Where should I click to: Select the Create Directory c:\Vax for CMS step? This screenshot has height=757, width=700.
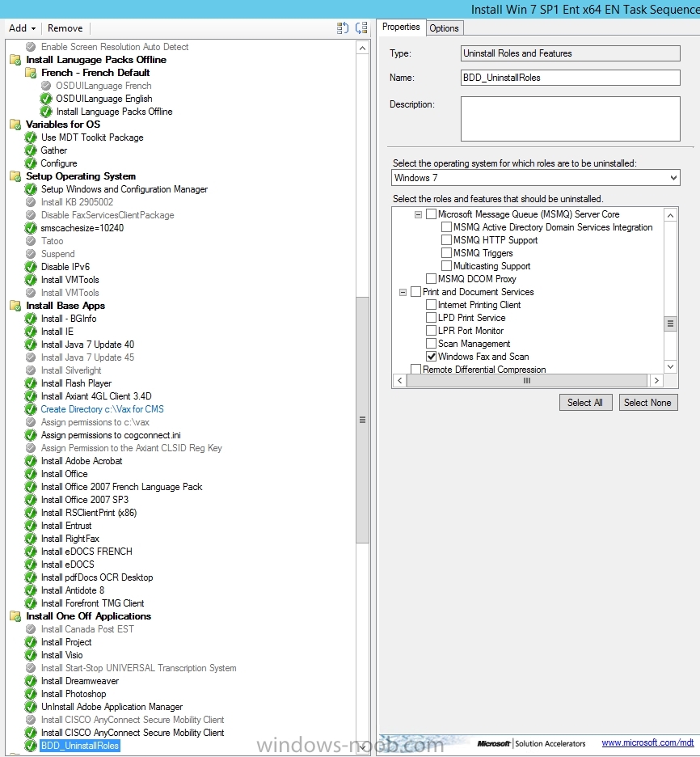tap(102, 409)
